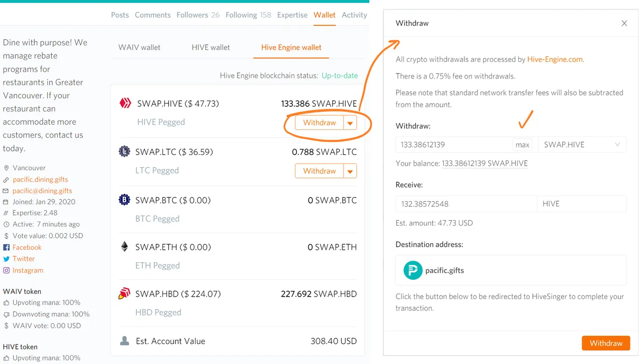Click Withdraw button for SWAP.LTC
644x364 pixels.
319,171
